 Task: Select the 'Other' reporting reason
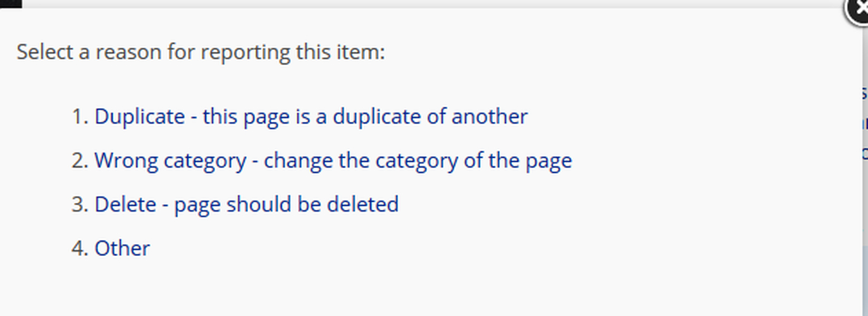[x=122, y=248]
